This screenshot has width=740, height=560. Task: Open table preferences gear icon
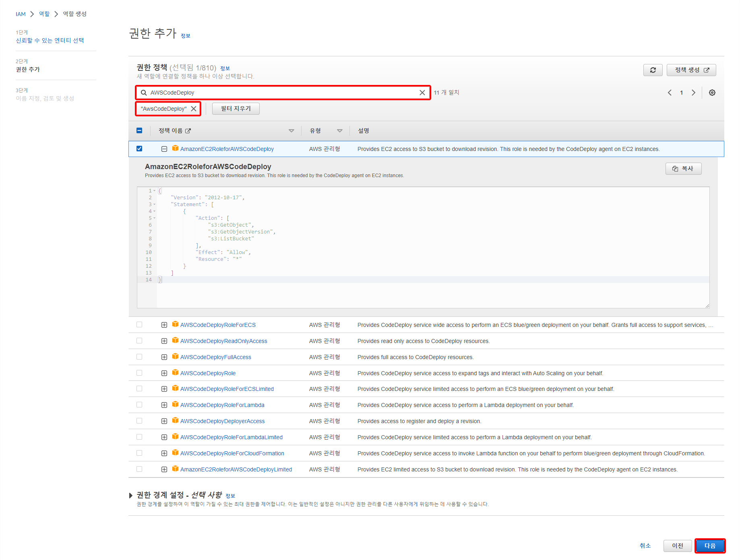point(712,93)
